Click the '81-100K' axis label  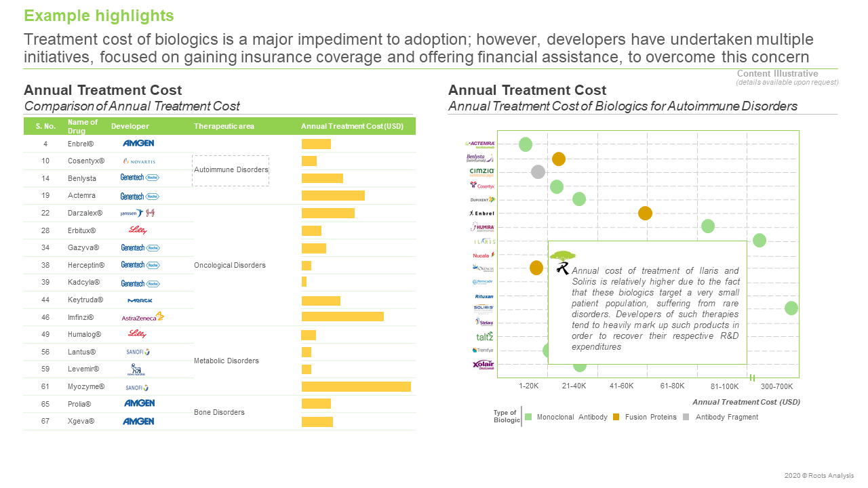click(x=725, y=386)
